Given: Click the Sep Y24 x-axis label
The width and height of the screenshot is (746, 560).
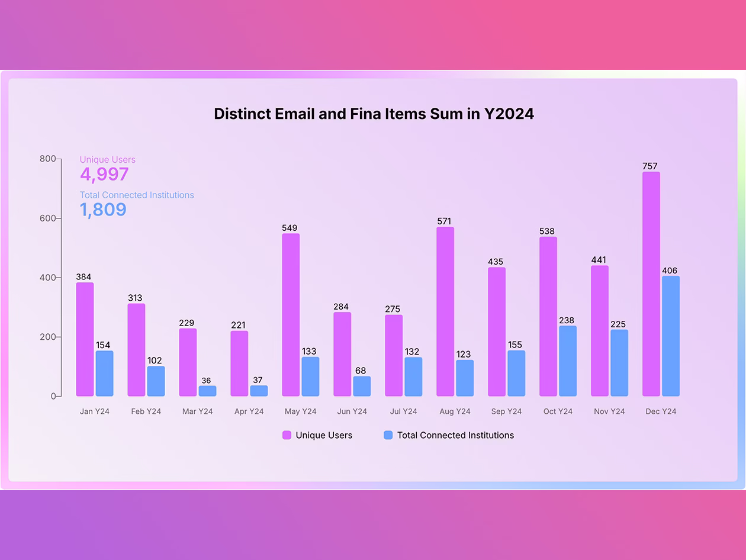Looking at the screenshot, I should pyautogui.click(x=506, y=411).
